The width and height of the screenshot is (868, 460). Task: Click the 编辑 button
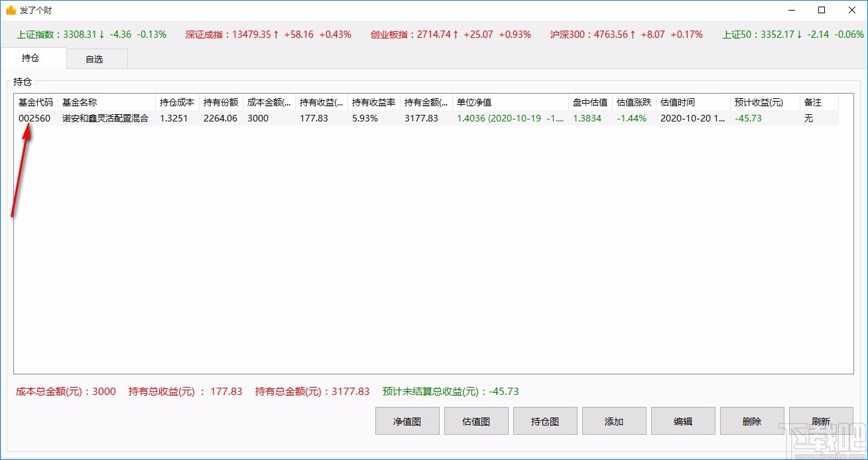pos(682,420)
